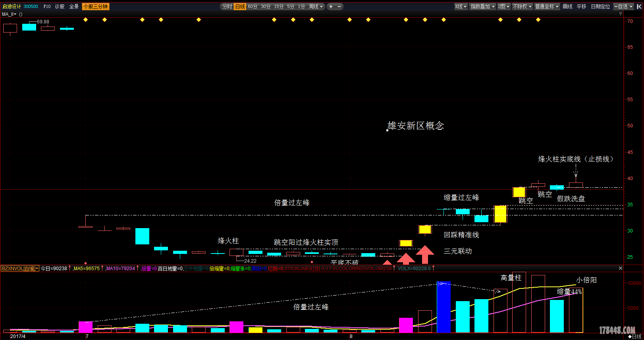The image size is (644, 340).
Task: Open the MA_II indicator dropdown
Action: tap(9, 14)
